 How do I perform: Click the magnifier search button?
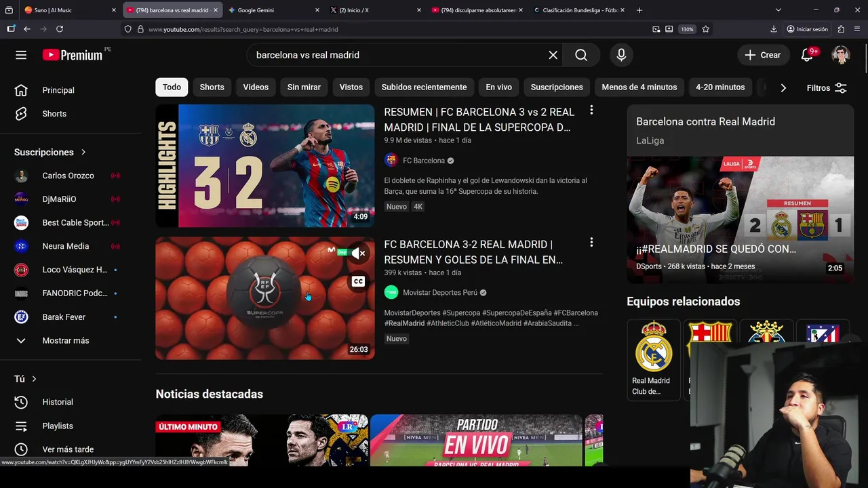pos(581,55)
